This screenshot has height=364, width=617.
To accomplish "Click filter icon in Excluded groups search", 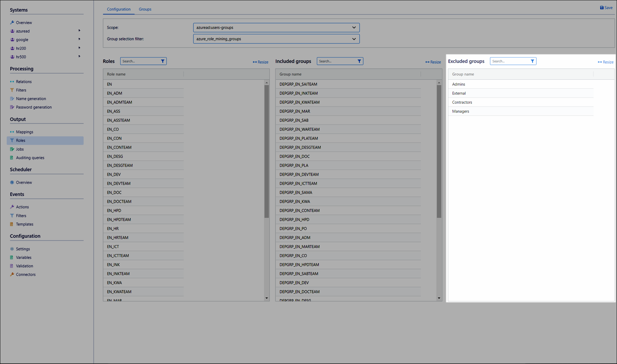I will [x=532, y=61].
